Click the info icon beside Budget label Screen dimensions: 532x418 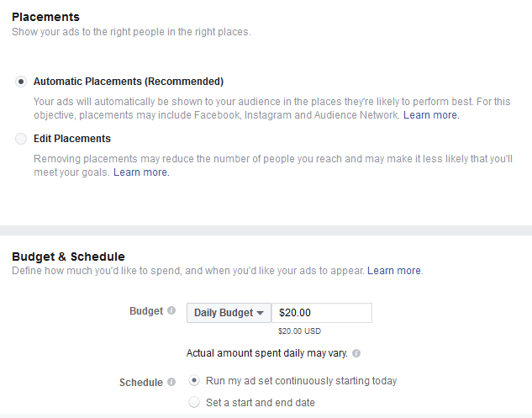tap(171, 310)
